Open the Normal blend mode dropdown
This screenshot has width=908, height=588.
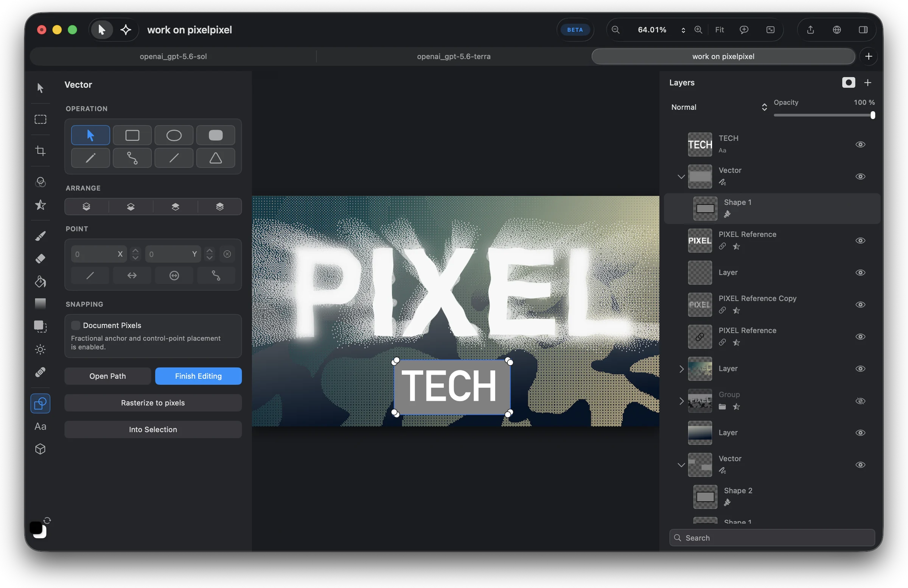pyautogui.click(x=719, y=107)
